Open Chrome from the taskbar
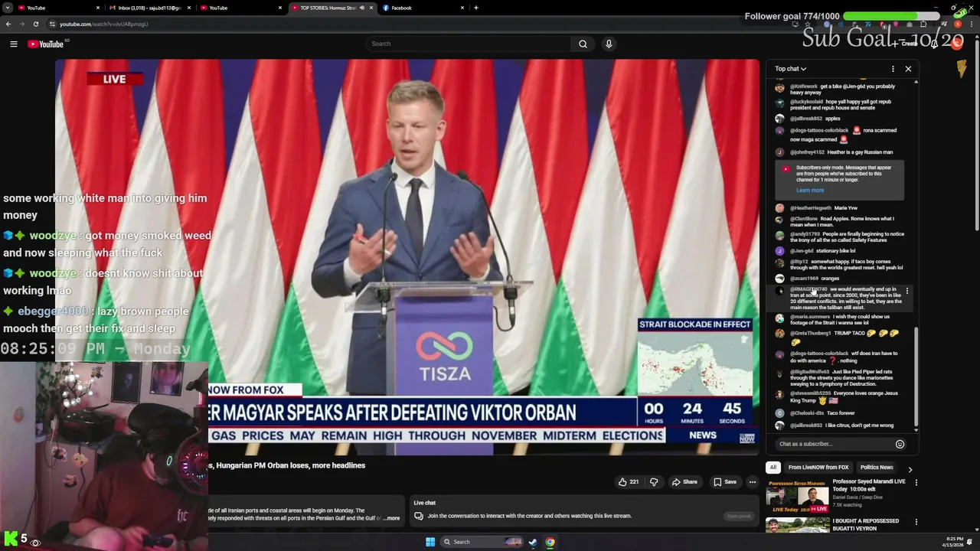 550,542
